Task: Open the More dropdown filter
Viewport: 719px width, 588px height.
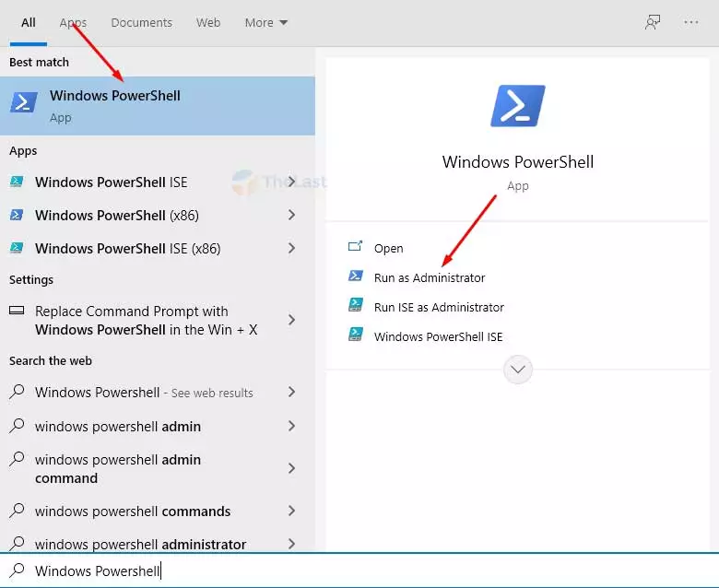Action: pyautogui.click(x=266, y=22)
